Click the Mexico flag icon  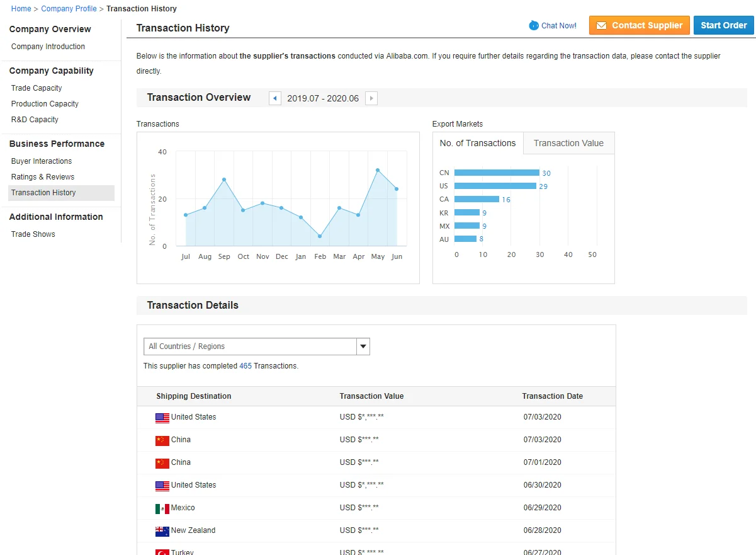click(x=162, y=508)
